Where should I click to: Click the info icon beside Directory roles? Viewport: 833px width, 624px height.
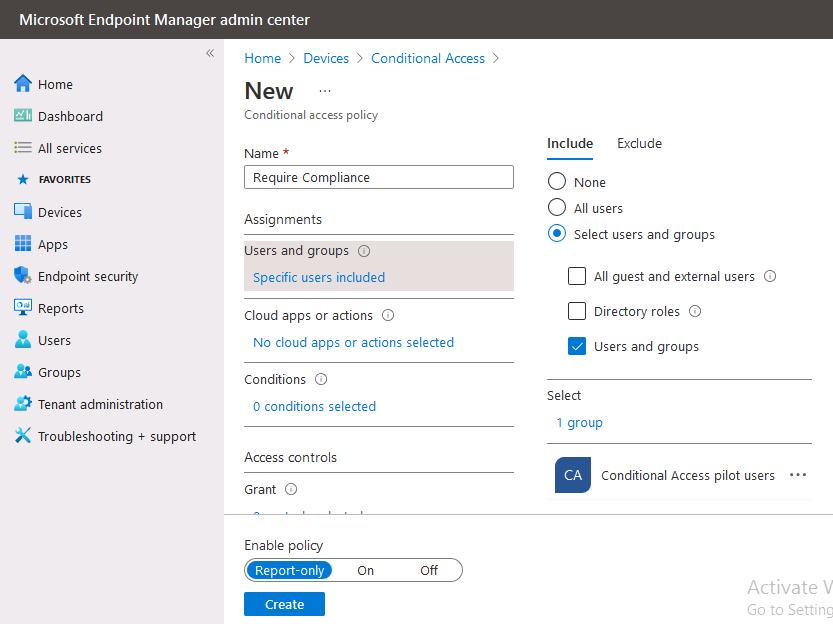(695, 311)
